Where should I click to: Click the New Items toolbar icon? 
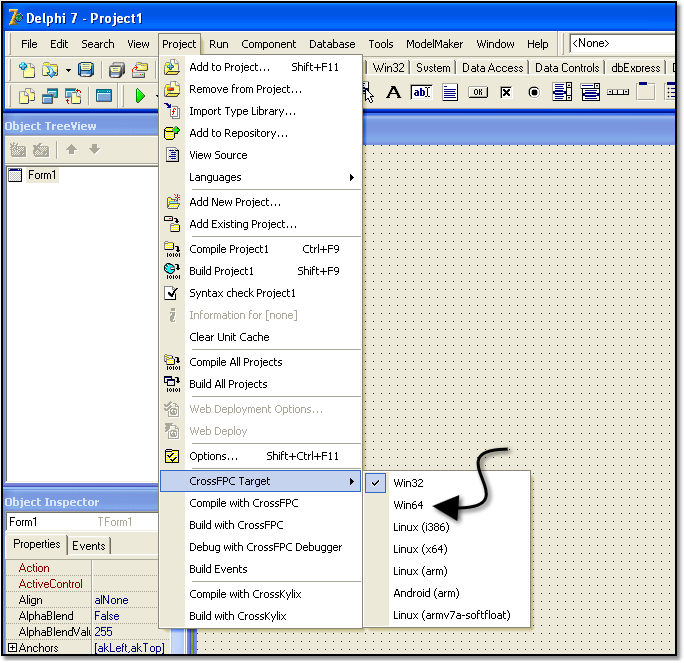[27, 70]
